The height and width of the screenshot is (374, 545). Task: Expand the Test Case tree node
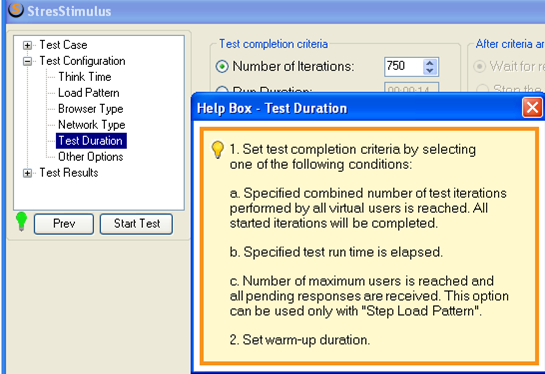pyautogui.click(x=27, y=45)
